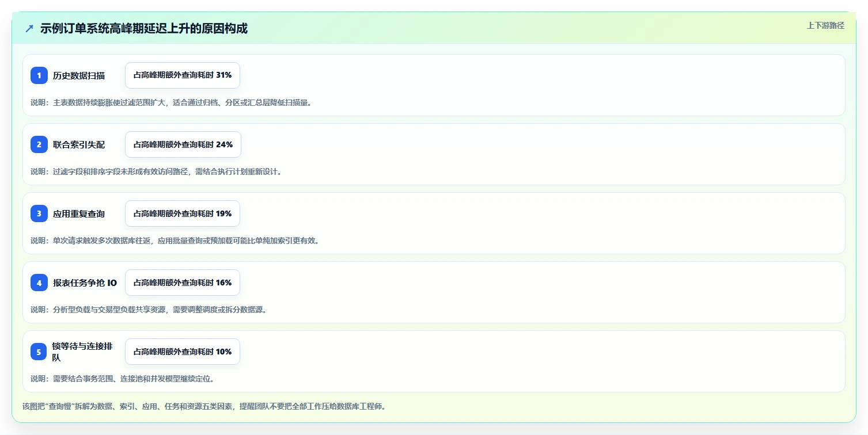
Task: Select the number 5 badge
Action: [39, 352]
